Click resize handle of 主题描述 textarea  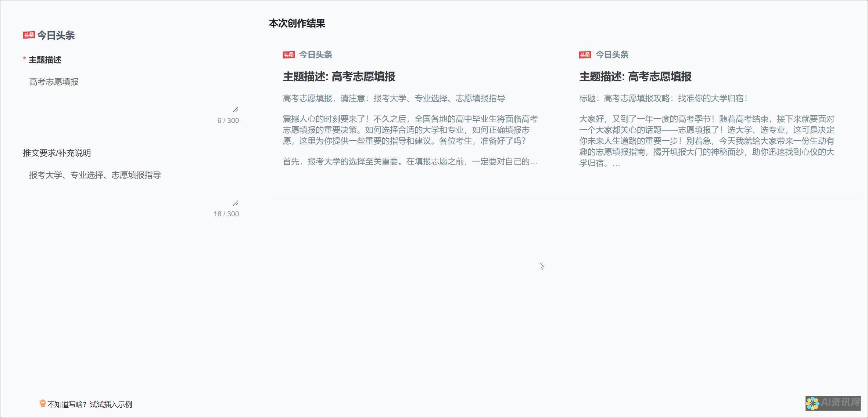point(236,109)
